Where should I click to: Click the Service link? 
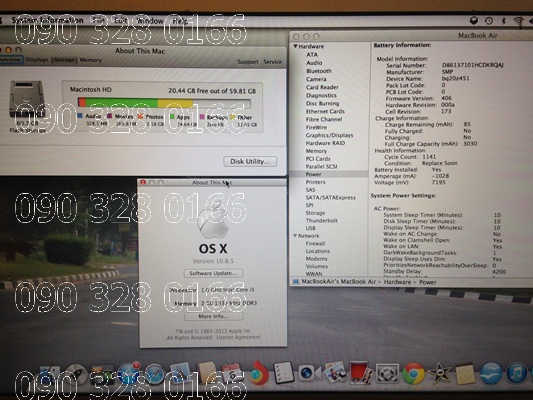pos(273,62)
